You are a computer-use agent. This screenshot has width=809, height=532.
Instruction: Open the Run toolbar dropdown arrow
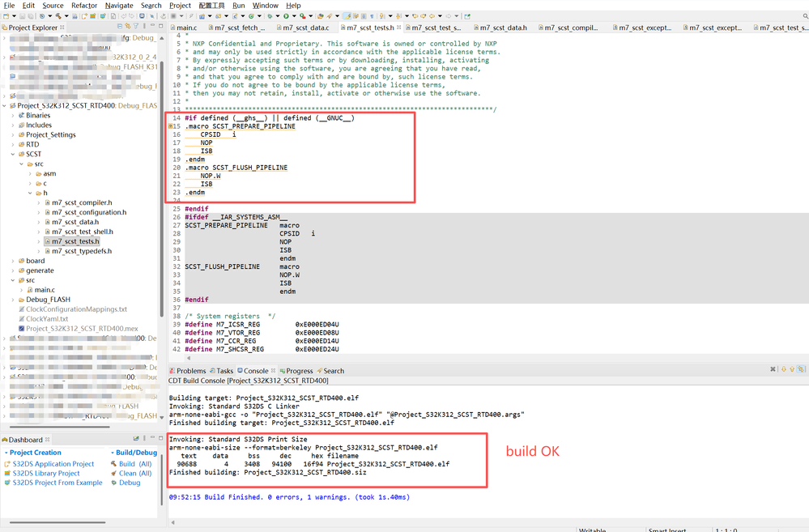point(294,16)
